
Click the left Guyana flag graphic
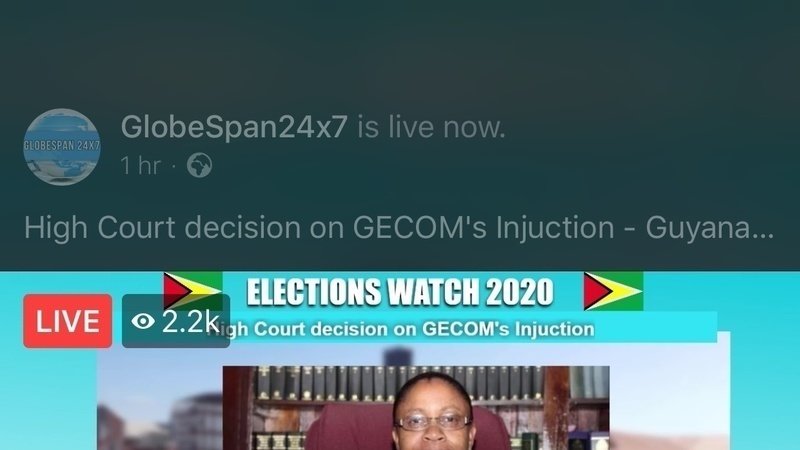click(x=193, y=291)
